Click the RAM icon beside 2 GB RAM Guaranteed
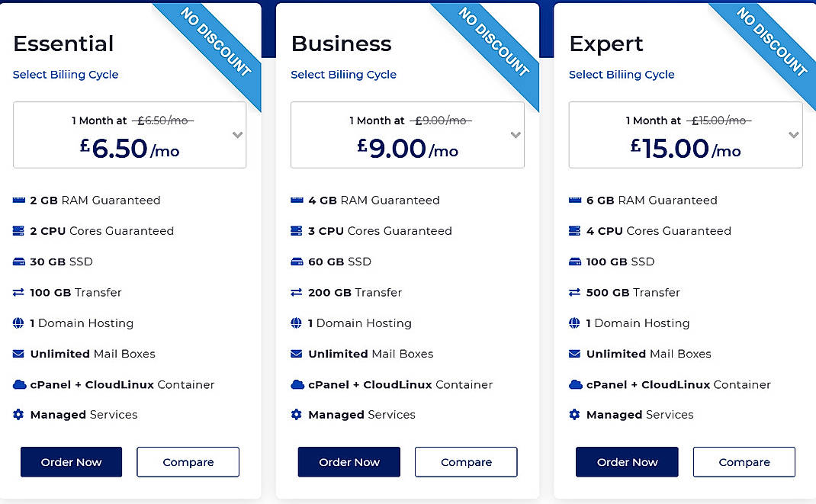This screenshot has height=504, width=816. point(17,200)
